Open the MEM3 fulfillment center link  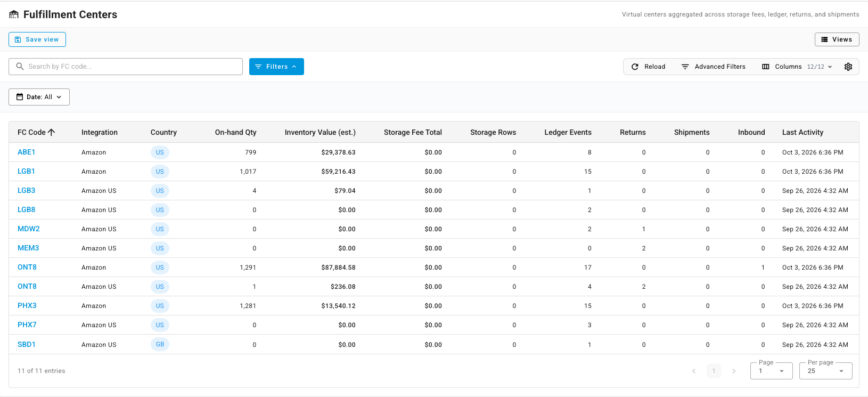pos(28,248)
